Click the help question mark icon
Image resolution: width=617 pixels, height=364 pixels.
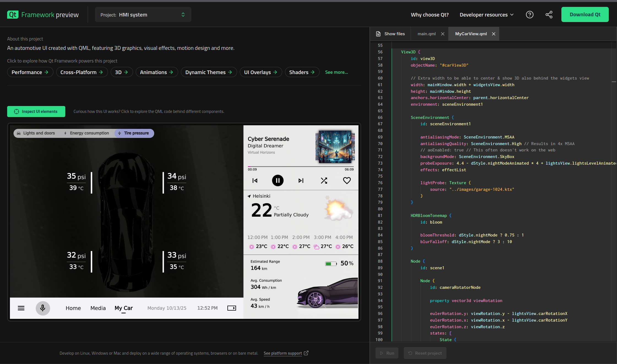529,15
